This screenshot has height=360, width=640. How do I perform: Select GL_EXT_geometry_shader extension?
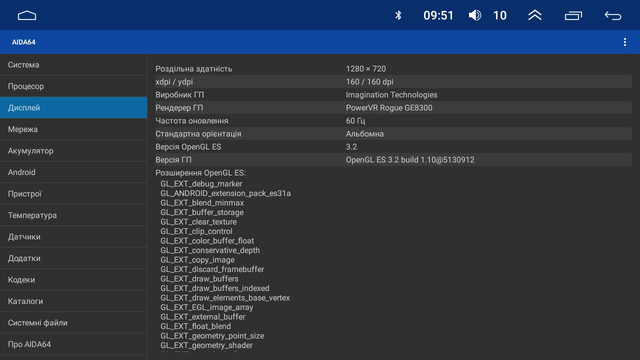207,345
